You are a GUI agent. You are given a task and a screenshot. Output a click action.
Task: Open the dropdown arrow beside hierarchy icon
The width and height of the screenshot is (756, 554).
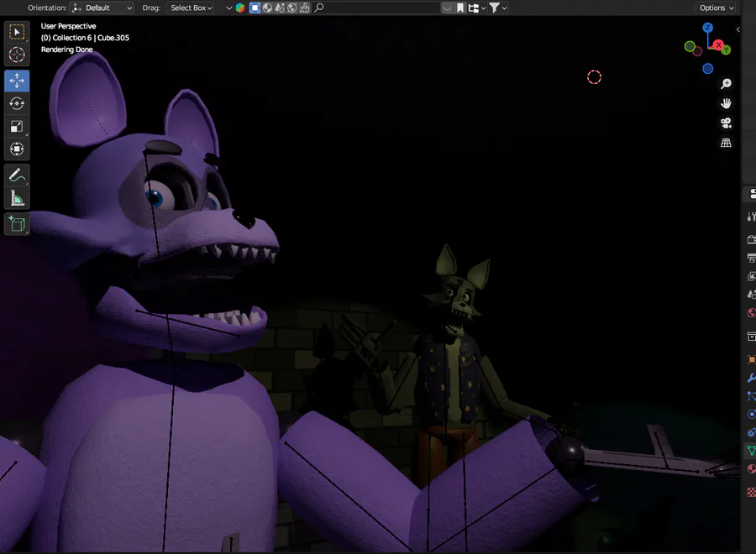tap(483, 8)
